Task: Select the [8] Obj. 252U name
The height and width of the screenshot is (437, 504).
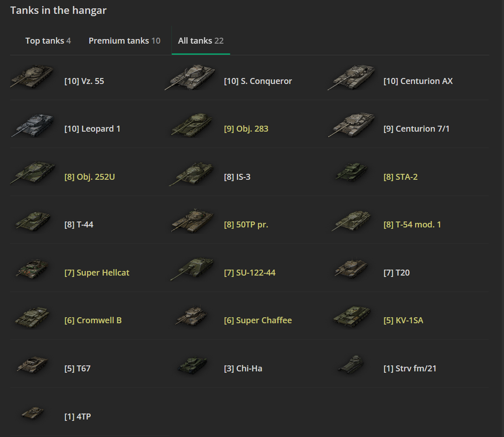Action: pos(90,177)
